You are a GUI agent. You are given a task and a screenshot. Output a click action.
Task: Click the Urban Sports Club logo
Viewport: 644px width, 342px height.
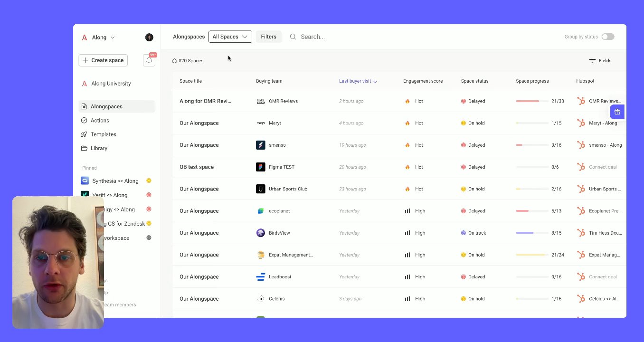[x=260, y=189]
